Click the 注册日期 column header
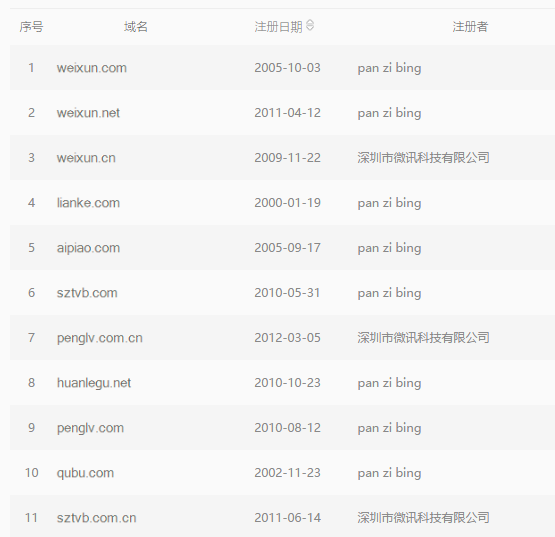Viewport: 555px width, 537px height. (278, 27)
